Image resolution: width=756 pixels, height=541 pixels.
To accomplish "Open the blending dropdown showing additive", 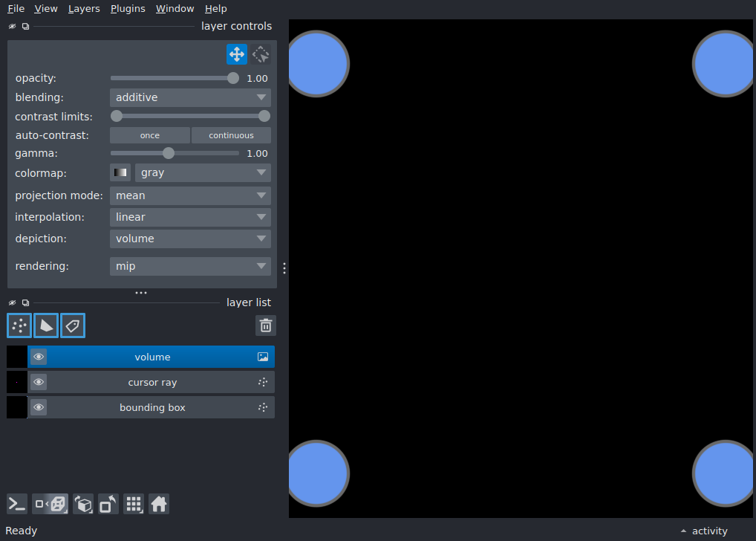I will tap(190, 97).
